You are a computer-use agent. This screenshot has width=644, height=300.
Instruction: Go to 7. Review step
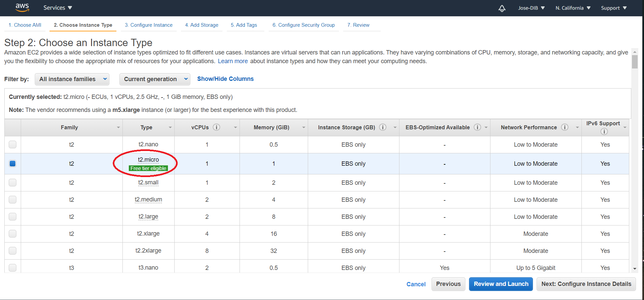point(358,25)
